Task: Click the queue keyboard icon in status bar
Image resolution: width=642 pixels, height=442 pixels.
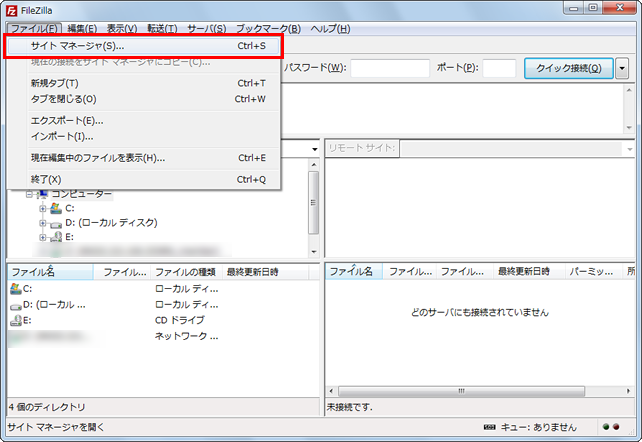Action: click(x=489, y=427)
